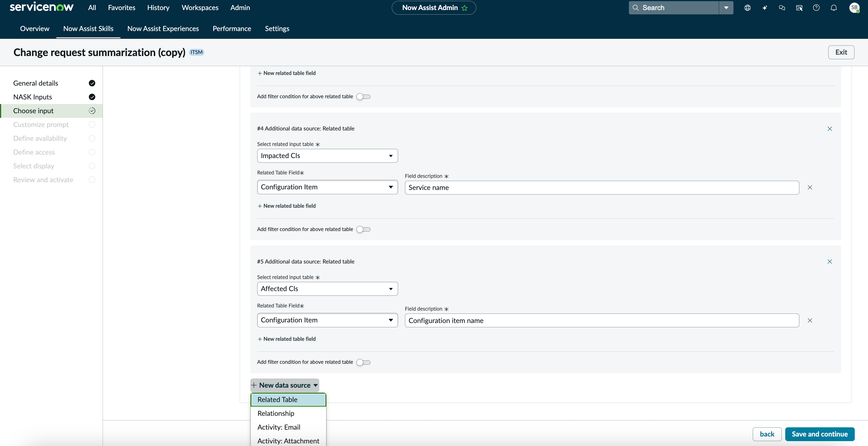Select Activity: Email from data source menu
The height and width of the screenshot is (446, 868).
(x=289, y=427)
